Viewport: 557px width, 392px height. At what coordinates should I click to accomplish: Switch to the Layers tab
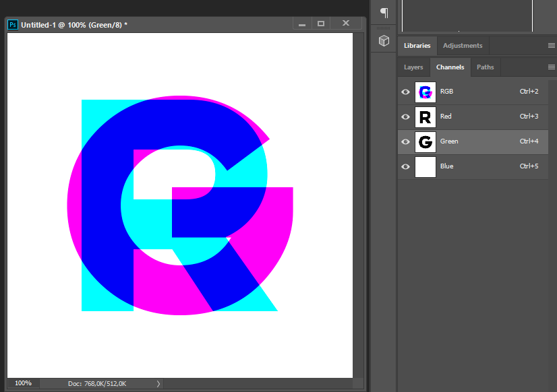point(413,67)
